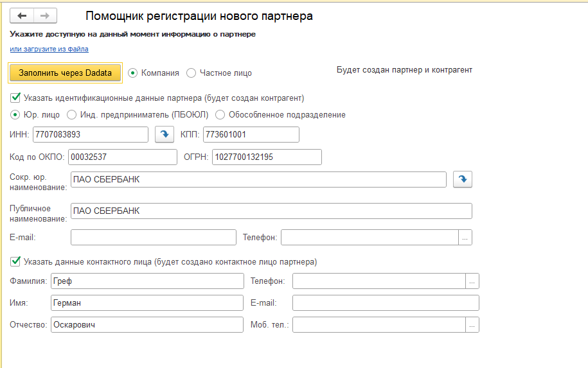Go back with the left arrow button
The width and height of the screenshot is (588, 368).
tap(22, 16)
